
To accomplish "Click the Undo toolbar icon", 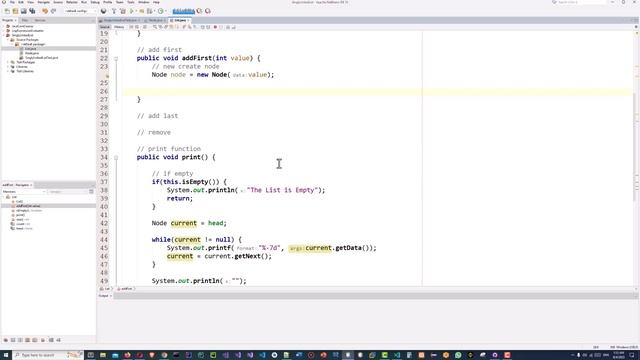I will (x=45, y=11).
